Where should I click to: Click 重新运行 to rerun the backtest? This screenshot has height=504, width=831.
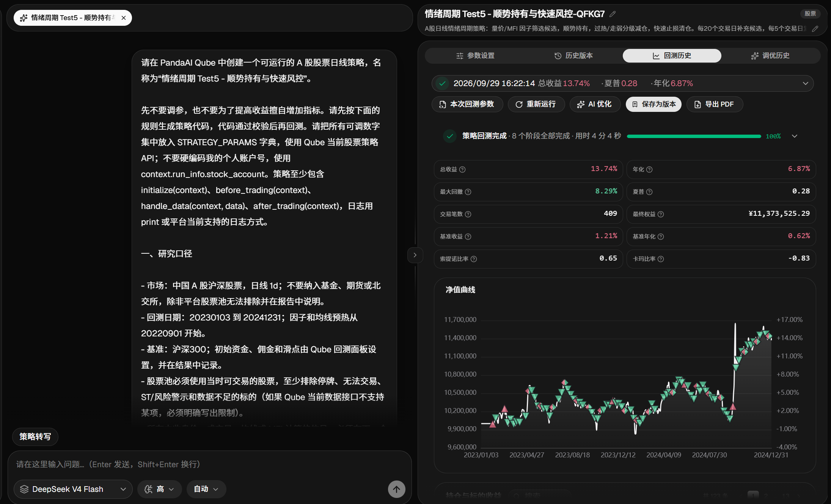[536, 104]
